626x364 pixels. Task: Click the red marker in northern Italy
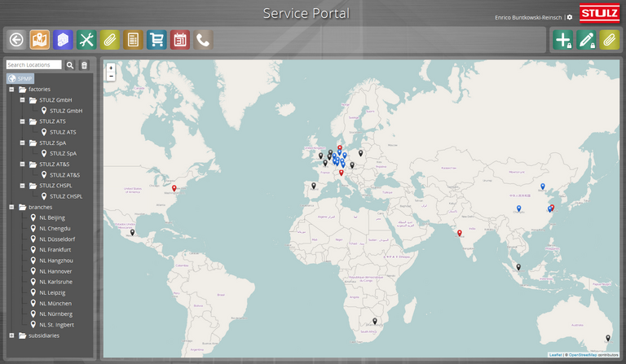341,173
